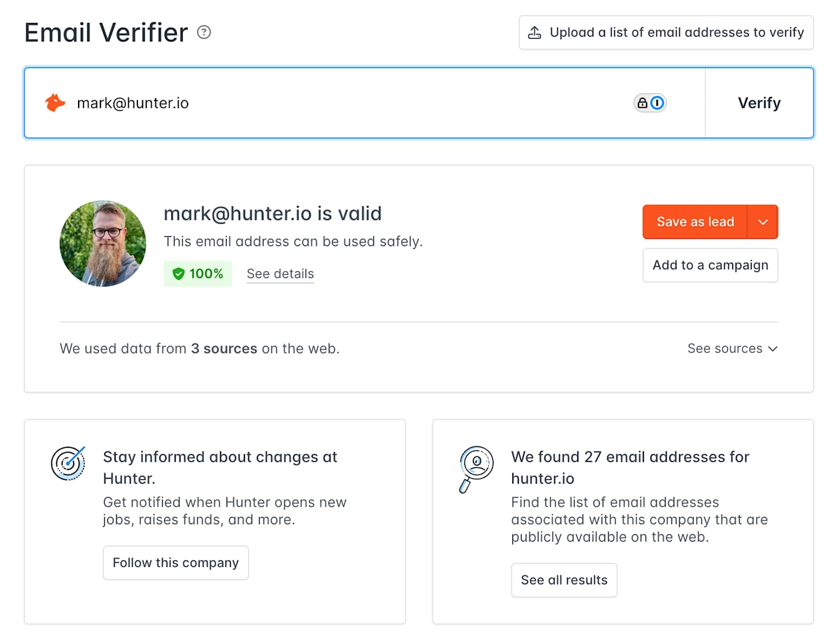Click the upload icon for email lists
The width and height of the screenshot is (838, 644).
coord(535,33)
